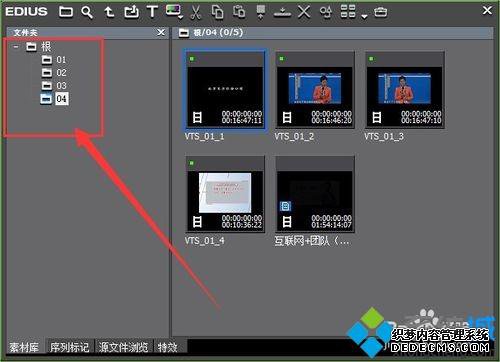The image size is (500, 362).
Task: Cut the selected clip with scissors
Action: 196,12
